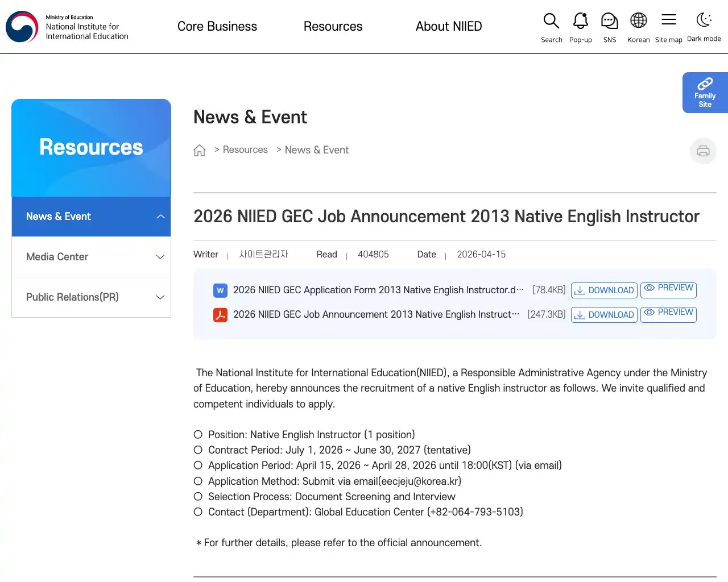Go to home via breadcrumb house icon
The image size is (728, 582).
point(200,150)
